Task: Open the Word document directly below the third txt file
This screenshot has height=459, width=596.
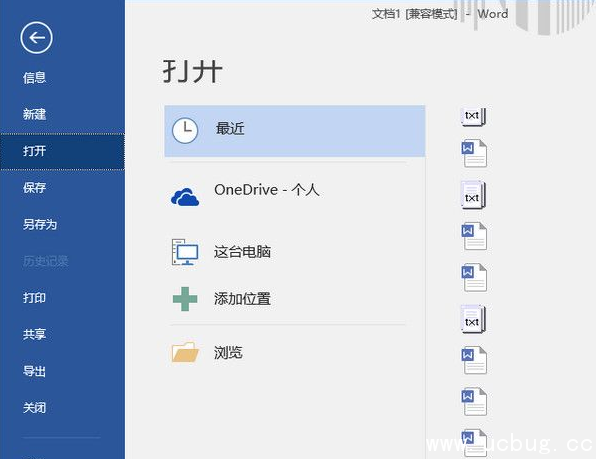Action: coord(474,360)
